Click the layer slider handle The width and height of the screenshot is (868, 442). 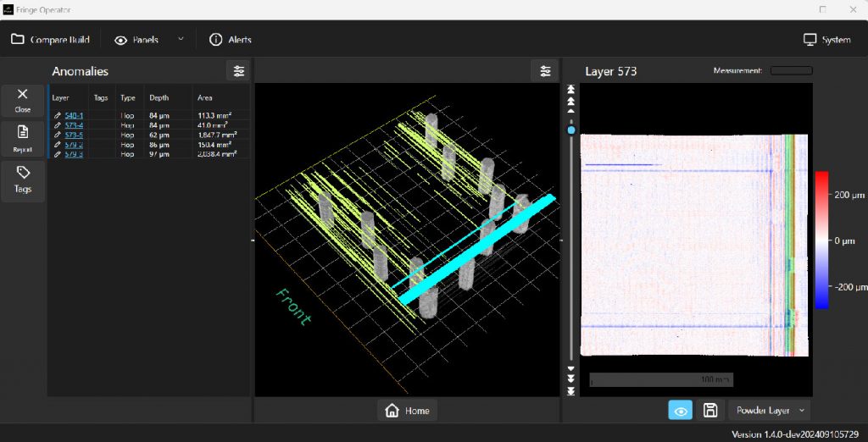[571, 130]
